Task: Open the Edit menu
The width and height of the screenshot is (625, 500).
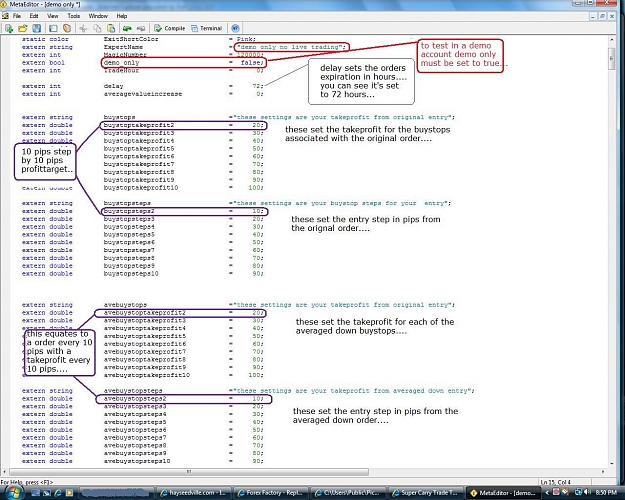Action: pos(34,16)
